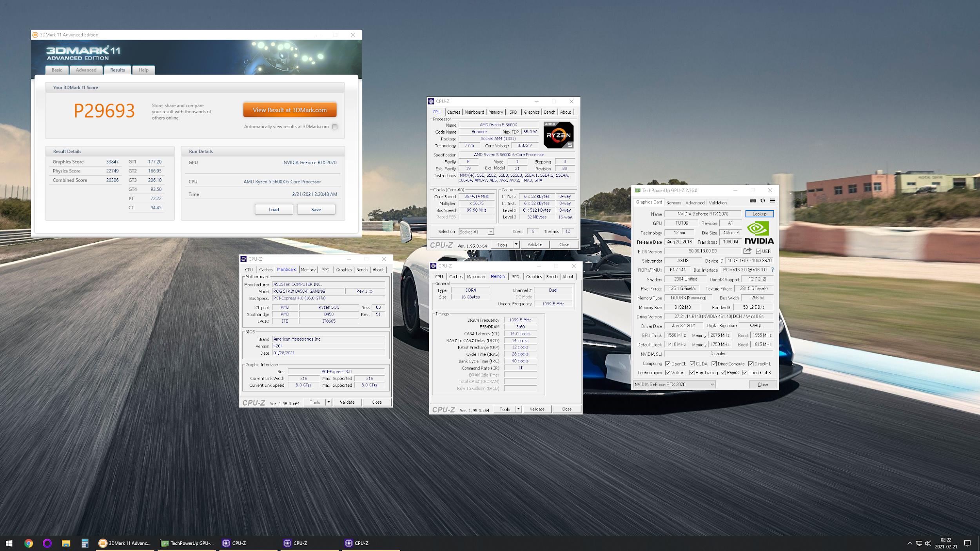The image size is (980, 551).
Task: Toggle UEFI checkbox in GPU-Z
Action: 758,251
